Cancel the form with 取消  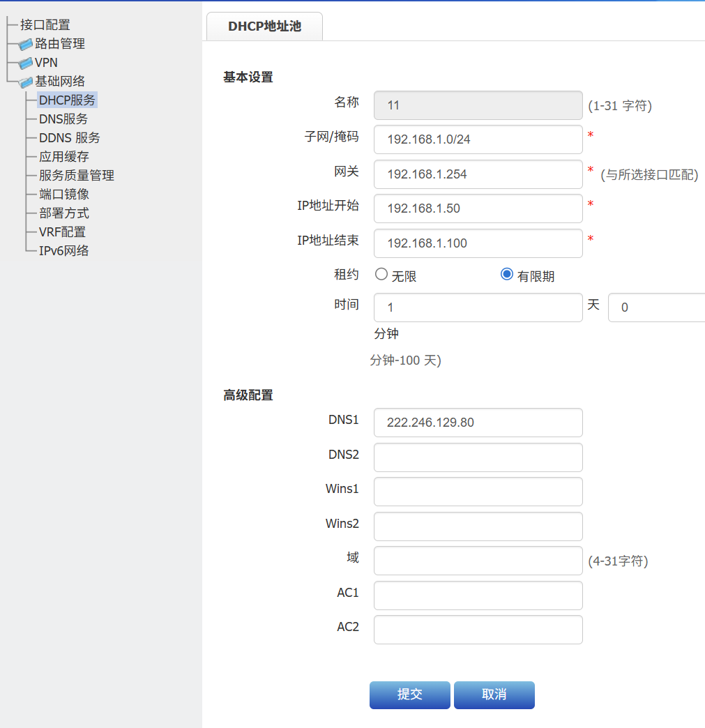(x=494, y=695)
